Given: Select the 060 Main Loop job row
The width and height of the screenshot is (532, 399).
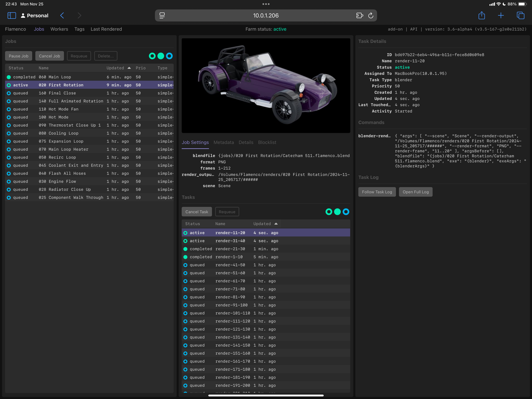Looking at the screenshot, I should pyautogui.click(x=89, y=77).
